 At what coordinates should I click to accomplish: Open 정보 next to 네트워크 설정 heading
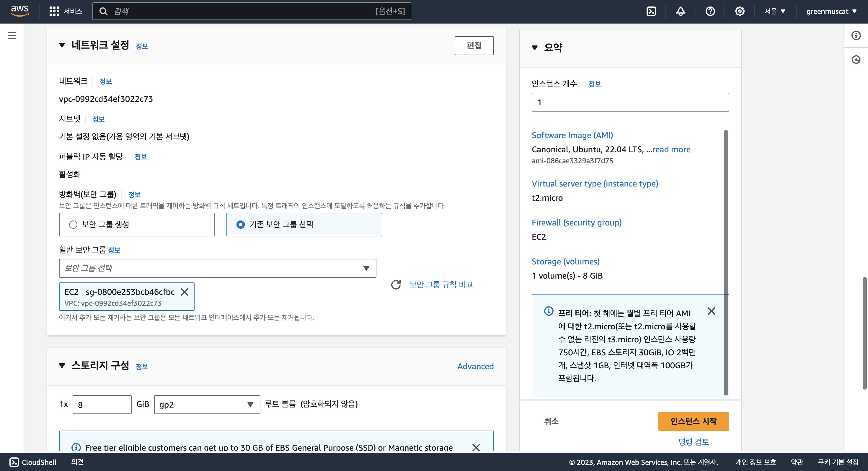[x=142, y=46]
